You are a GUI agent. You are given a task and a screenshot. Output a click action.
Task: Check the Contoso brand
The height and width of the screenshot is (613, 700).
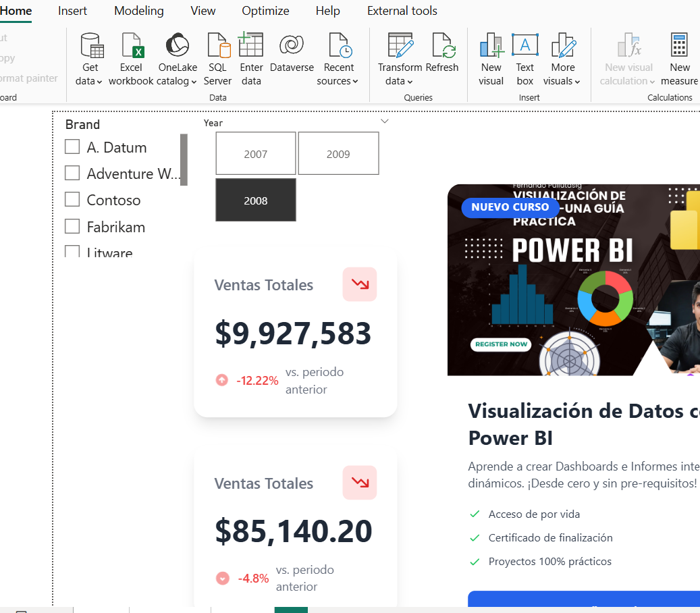point(72,199)
